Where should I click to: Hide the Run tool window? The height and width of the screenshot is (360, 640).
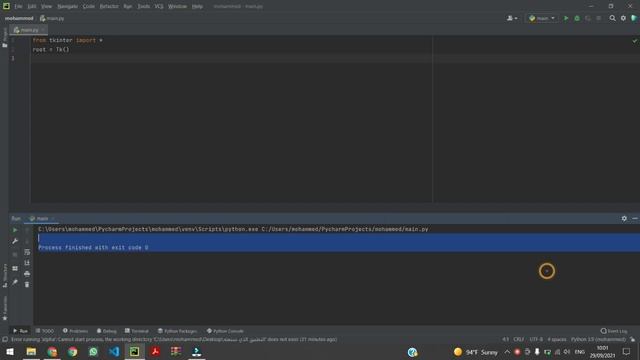coord(635,219)
